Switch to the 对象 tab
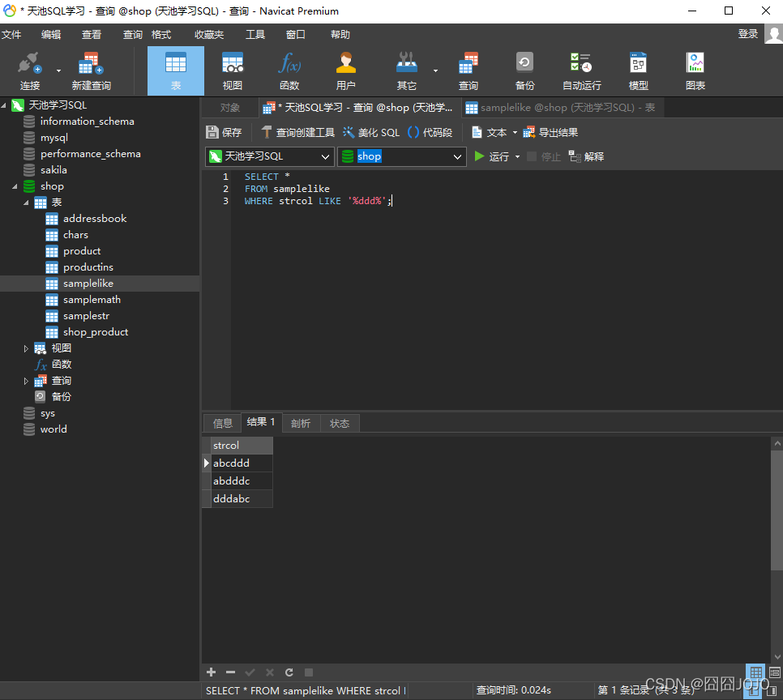Screen dimensions: 783x700 point(229,108)
